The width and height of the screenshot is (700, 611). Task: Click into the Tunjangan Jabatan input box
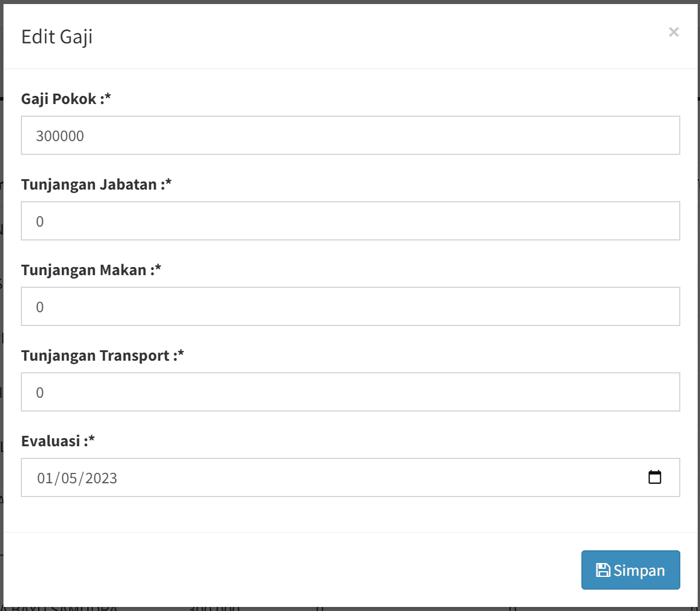pyautogui.click(x=350, y=221)
